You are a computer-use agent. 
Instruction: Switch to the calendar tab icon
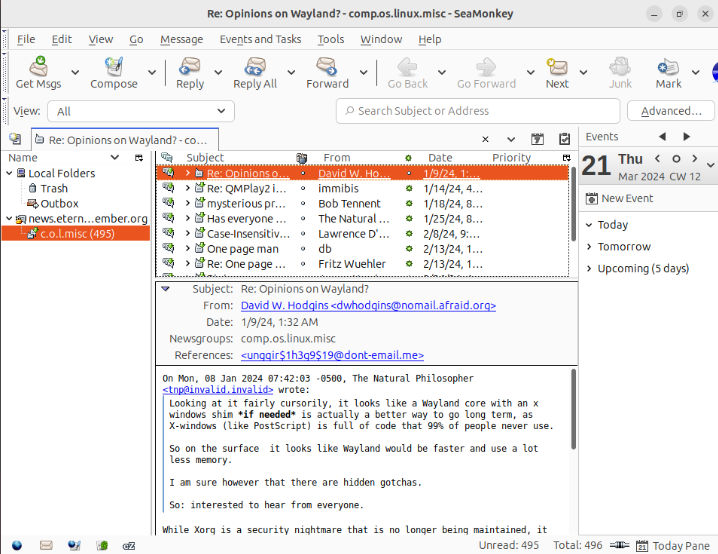(x=537, y=139)
